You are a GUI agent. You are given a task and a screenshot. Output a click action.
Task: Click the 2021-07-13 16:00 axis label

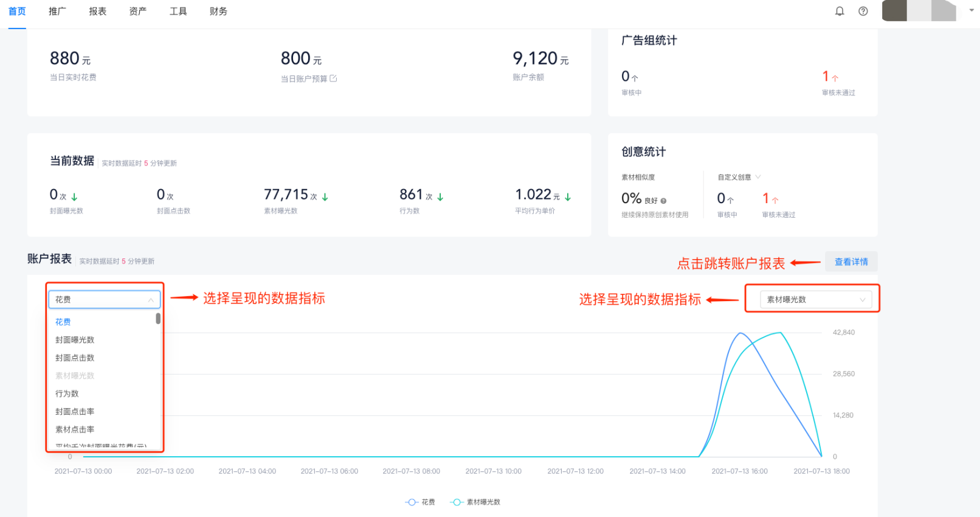pos(739,471)
